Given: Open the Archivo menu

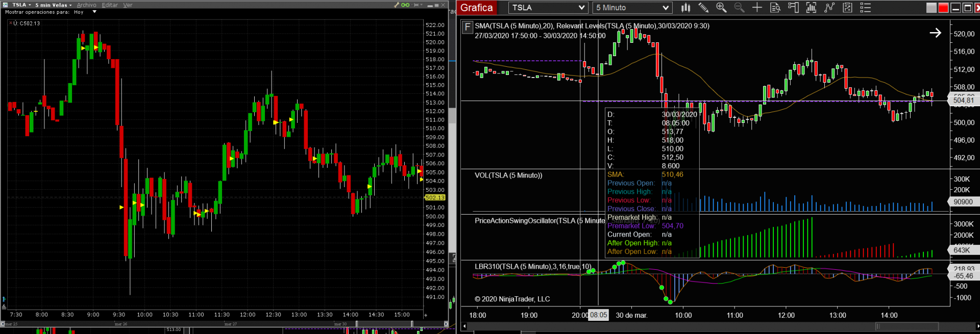Looking at the screenshot, I should [86, 5].
